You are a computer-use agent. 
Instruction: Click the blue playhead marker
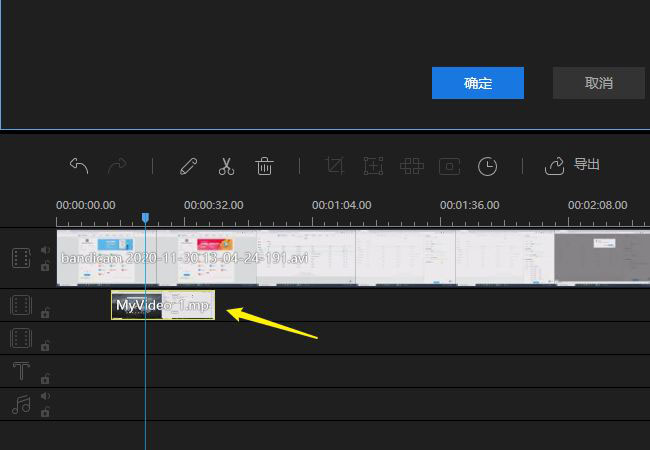coord(145,218)
